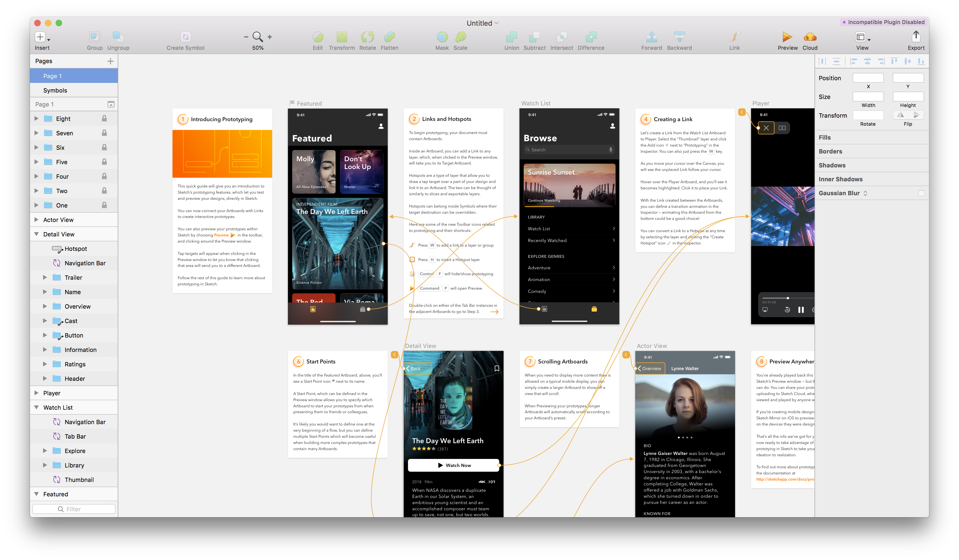Enable the Gaussian Blur checkbox
Screen dimensions: 959x560
[921, 193]
